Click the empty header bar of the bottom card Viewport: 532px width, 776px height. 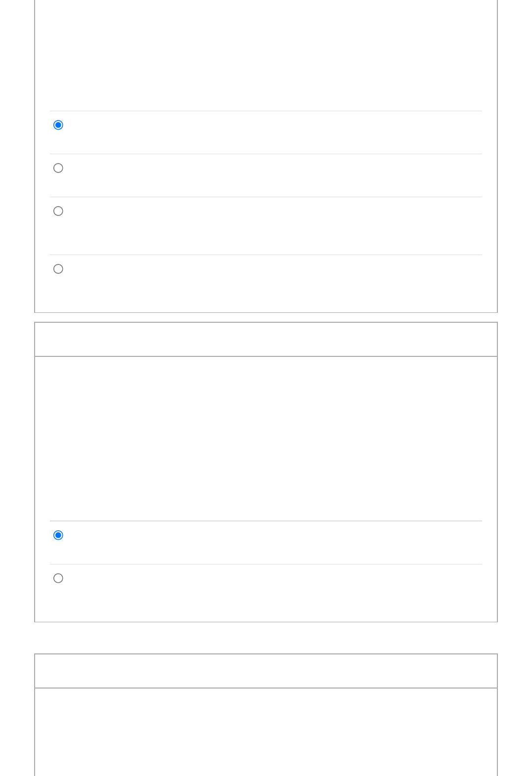[266, 671]
